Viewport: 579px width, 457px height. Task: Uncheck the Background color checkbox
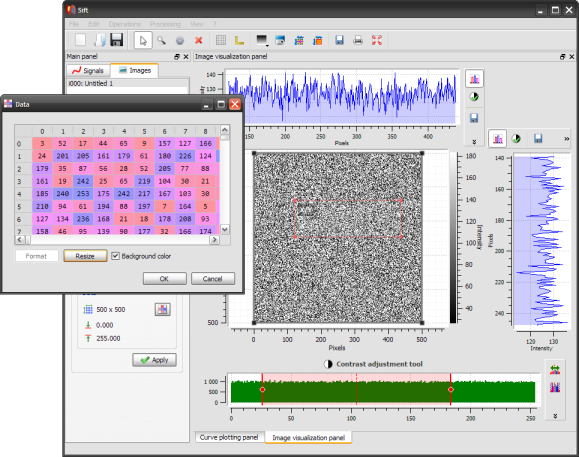tap(116, 256)
